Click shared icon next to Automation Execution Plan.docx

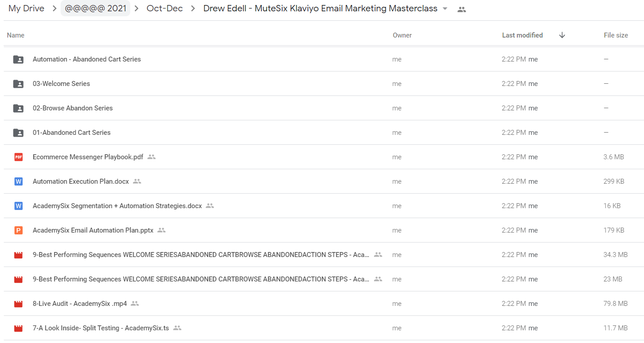click(137, 181)
